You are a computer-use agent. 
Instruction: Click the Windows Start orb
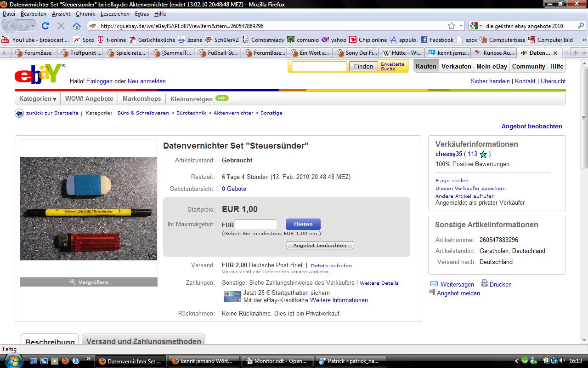click(x=14, y=361)
